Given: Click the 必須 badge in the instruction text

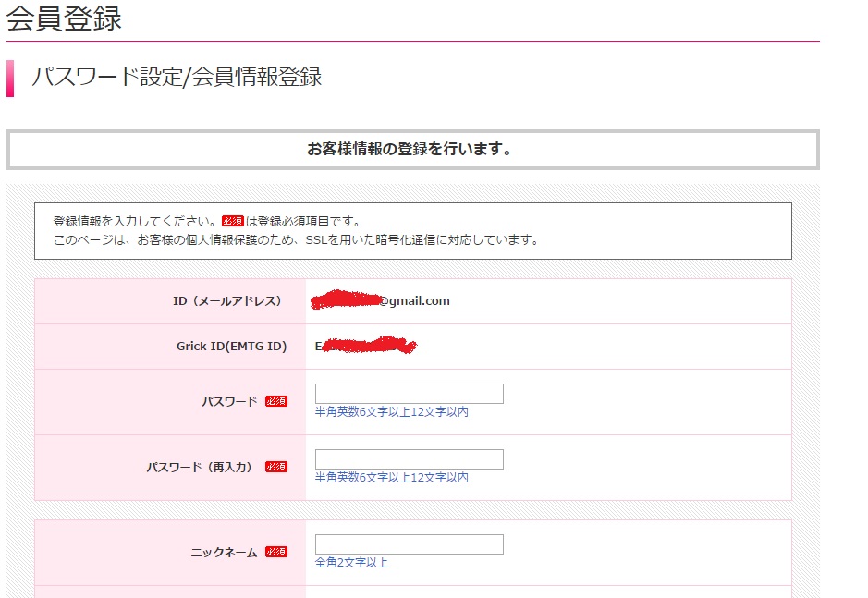Looking at the screenshot, I should click(233, 222).
